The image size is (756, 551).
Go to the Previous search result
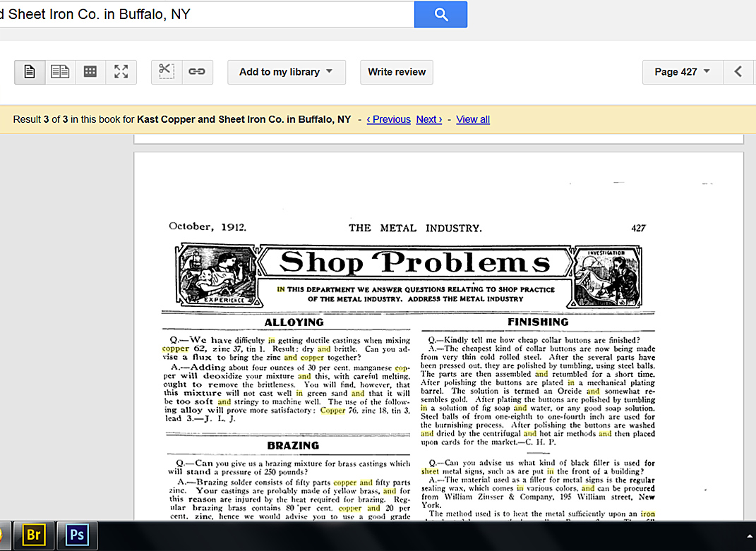(x=388, y=119)
